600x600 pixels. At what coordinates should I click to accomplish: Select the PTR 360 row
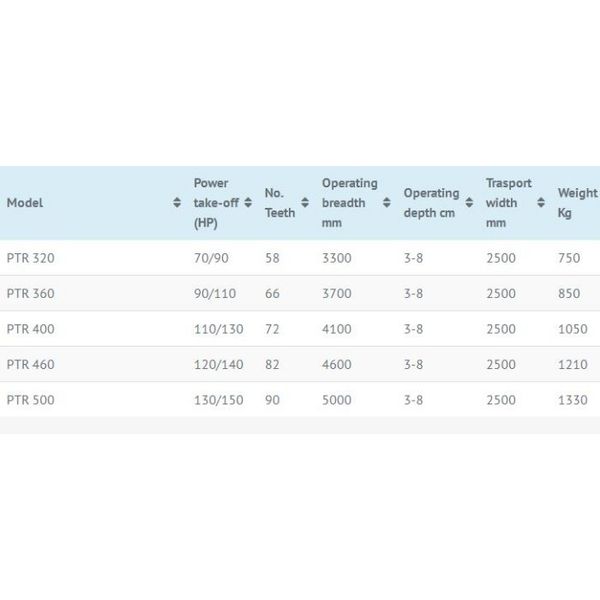pos(300,293)
